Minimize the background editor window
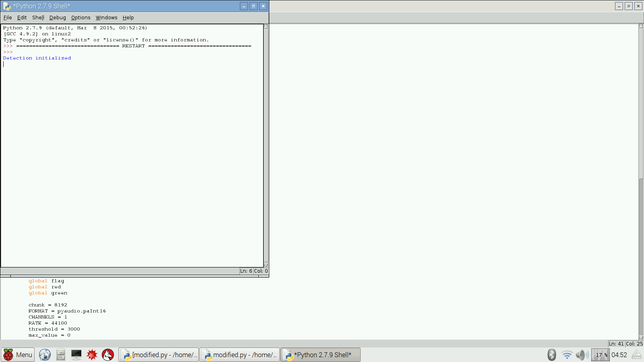Screen dimensions: 644x362 point(619,6)
